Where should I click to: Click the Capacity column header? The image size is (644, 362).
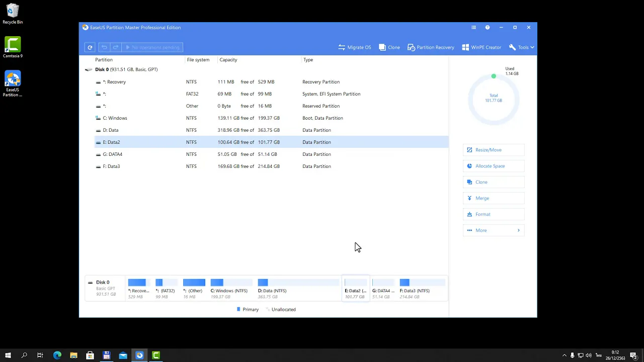(x=228, y=60)
